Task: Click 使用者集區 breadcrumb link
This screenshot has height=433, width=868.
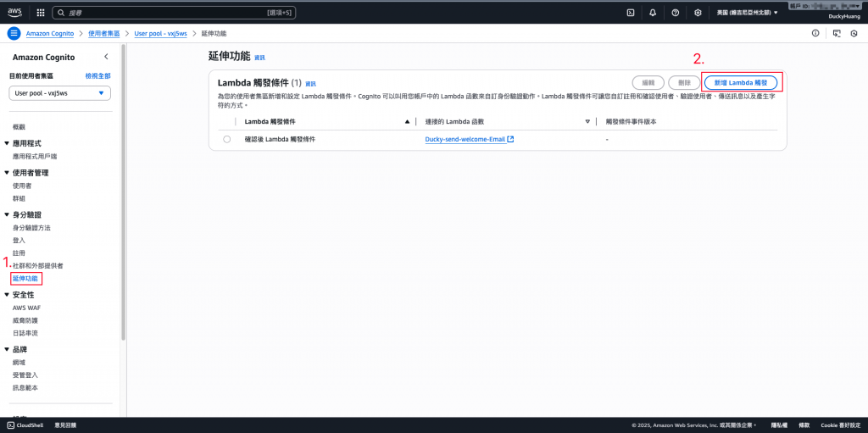Action: pyautogui.click(x=104, y=33)
